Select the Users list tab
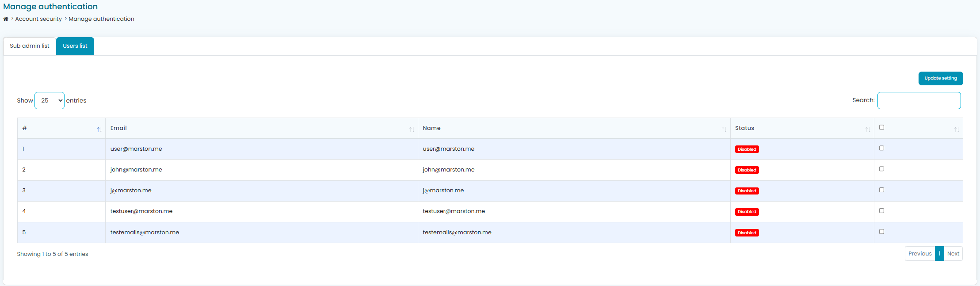The height and width of the screenshot is (286, 980). pos(75,46)
